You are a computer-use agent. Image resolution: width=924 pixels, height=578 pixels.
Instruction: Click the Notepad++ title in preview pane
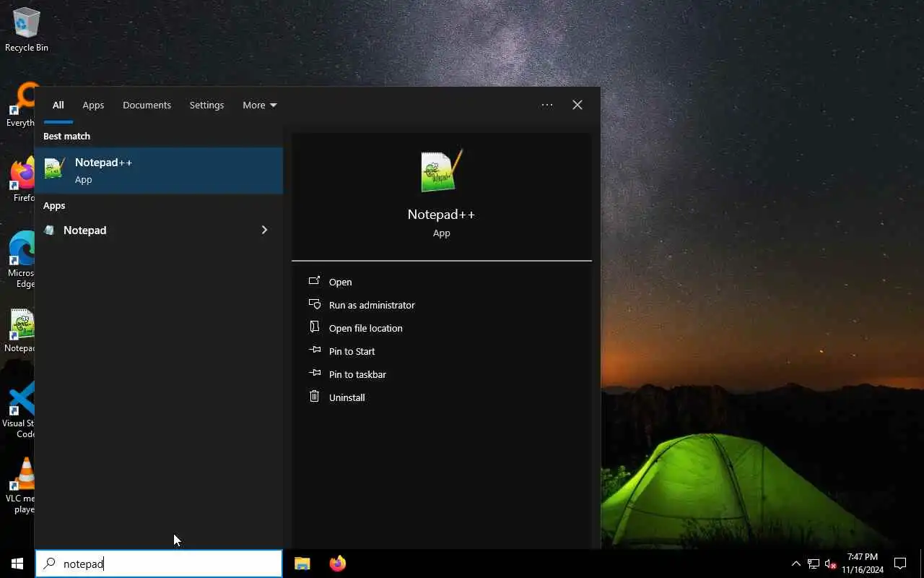click(x=441, y=215)
